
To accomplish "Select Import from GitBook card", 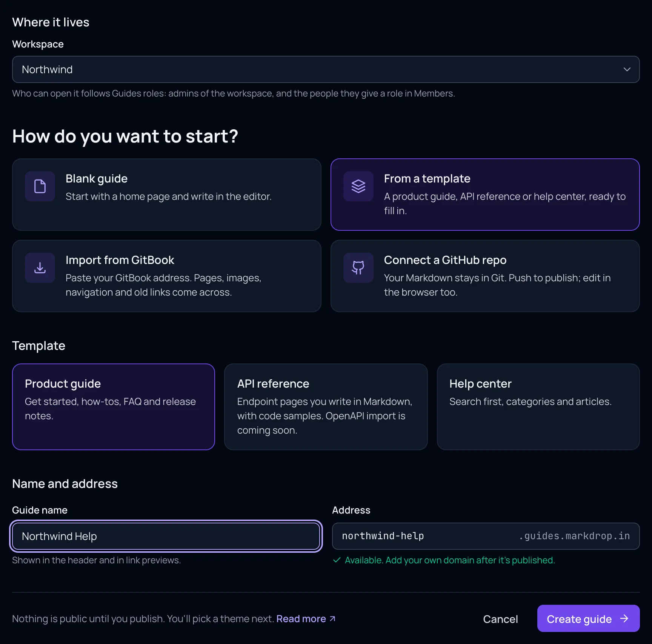I will point(167,276).
